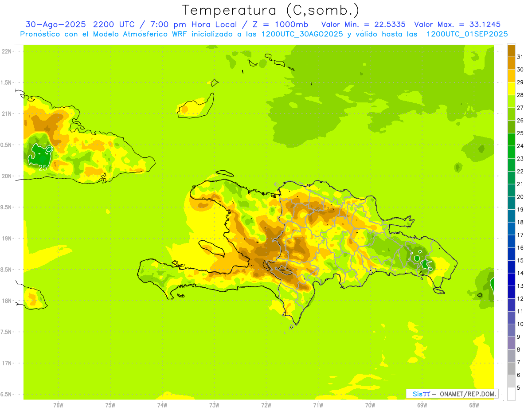Click the 19N latitude label
This screenshot has width=532, height=411.
6,239
